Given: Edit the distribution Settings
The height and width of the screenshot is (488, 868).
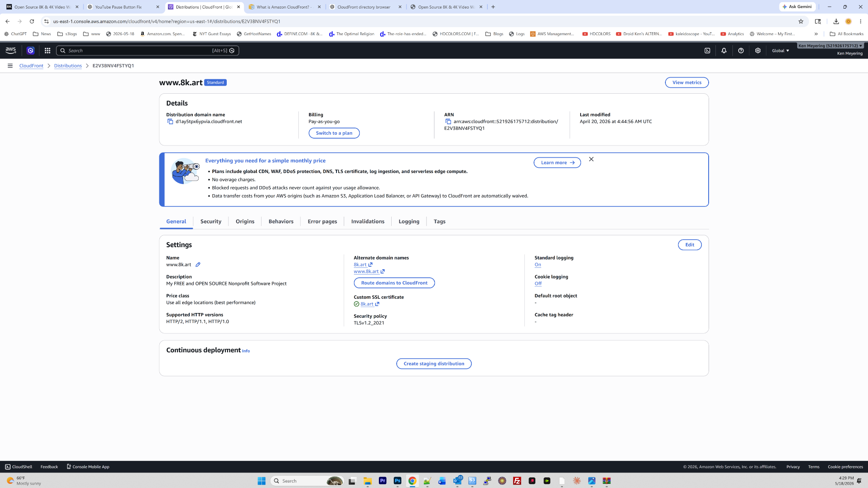Looking at the screenshot, I should click(690, 245).
